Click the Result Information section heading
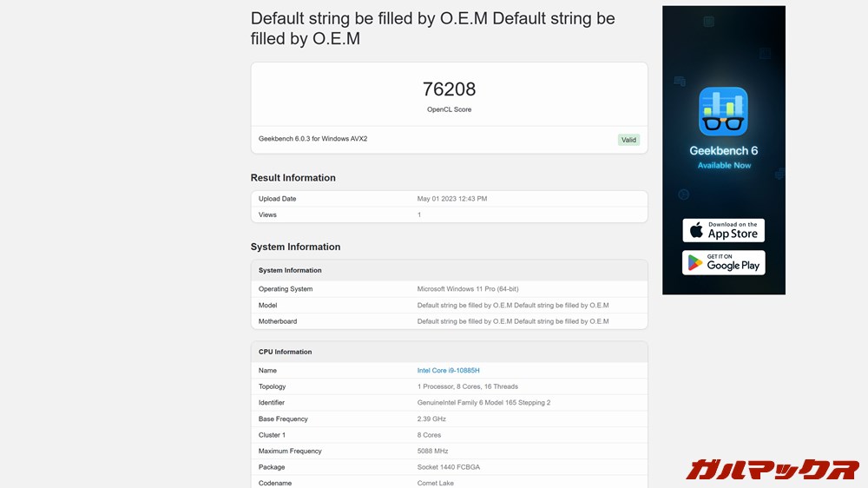 (293, 178)
